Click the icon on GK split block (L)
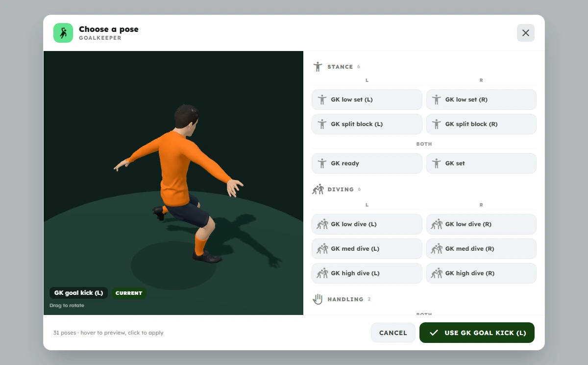Screen dimensions: 588x365 pos(322,124)
